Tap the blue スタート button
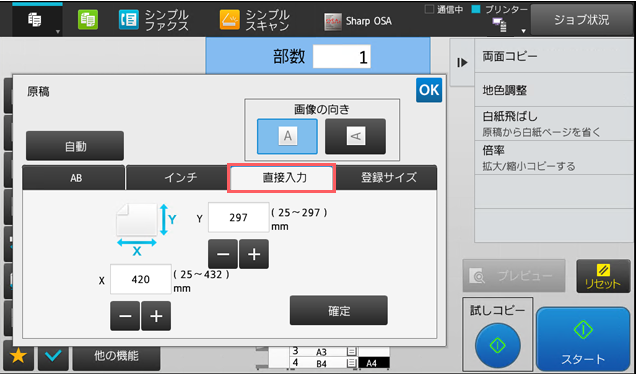 [x=583, y=340]
